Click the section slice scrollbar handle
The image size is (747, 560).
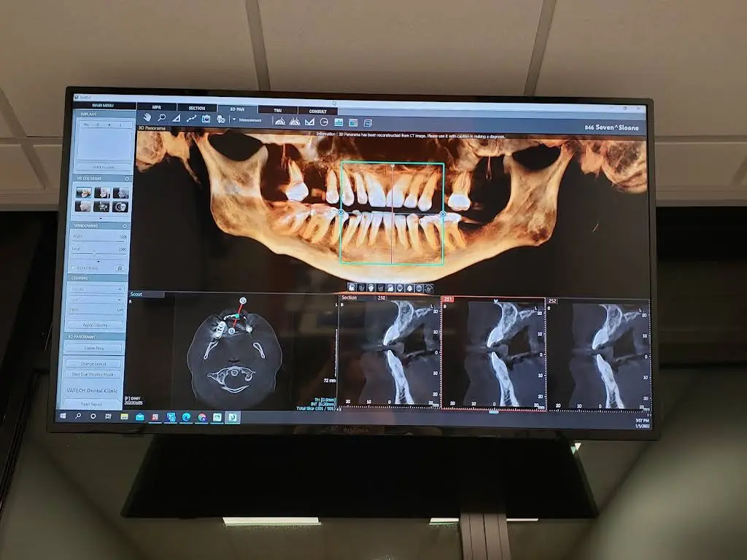click(494, 411)
